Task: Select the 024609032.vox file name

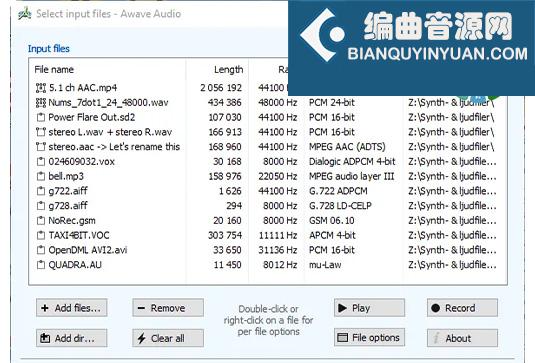Action: tap(82, 161)
